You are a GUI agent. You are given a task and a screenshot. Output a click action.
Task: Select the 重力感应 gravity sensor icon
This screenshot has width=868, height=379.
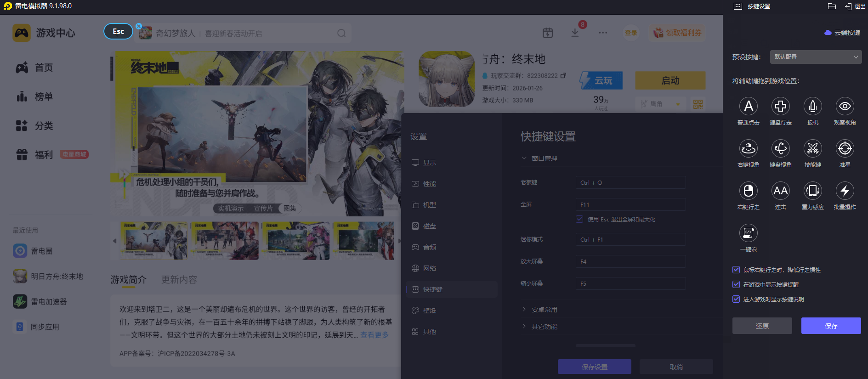pos(813,191)
